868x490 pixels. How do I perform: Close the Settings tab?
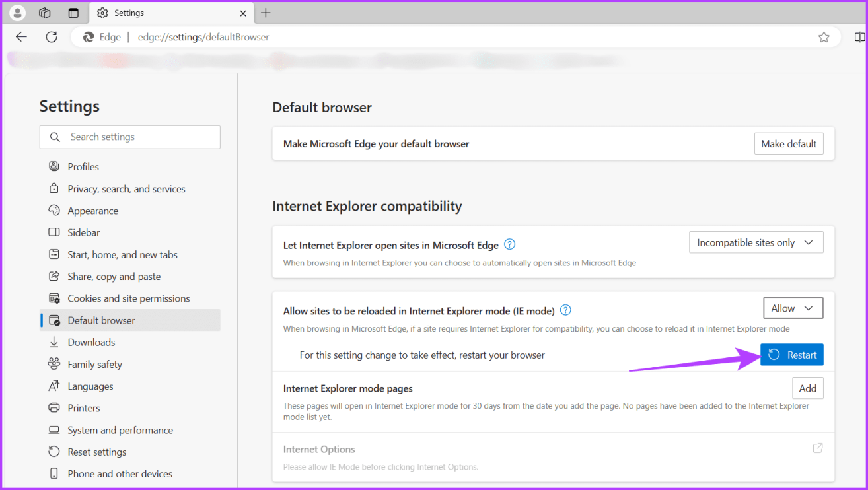point(243,13)
